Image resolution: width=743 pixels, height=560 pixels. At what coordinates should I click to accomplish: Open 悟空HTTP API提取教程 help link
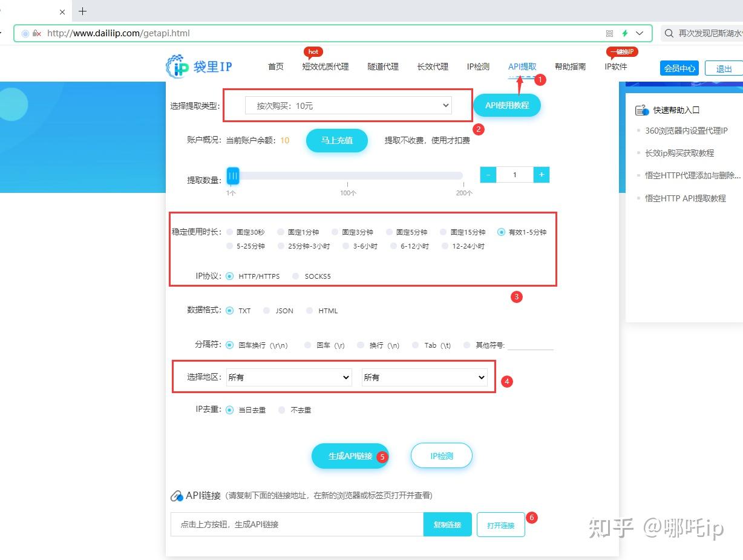pyautogui.click(x=686, y=198)
